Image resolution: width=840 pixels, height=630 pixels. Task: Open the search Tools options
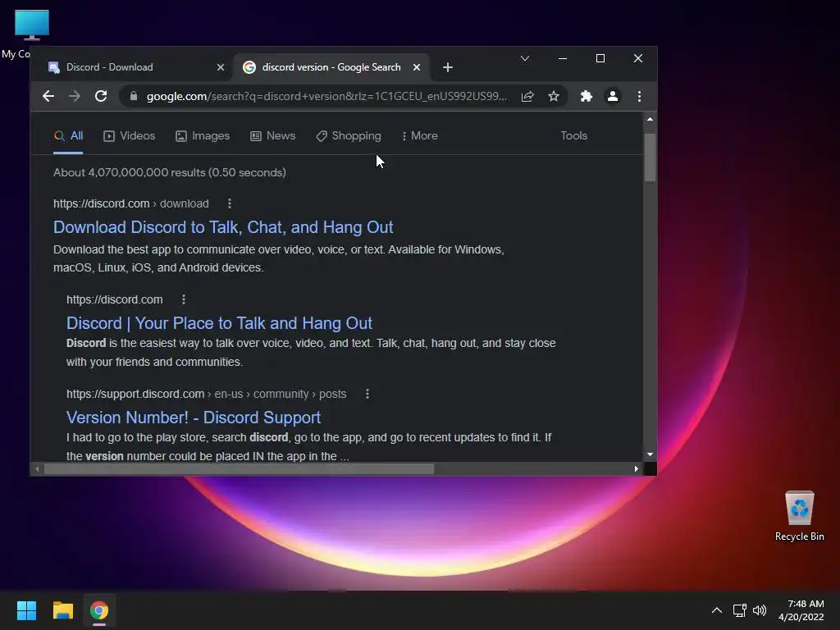coord(573,136)
